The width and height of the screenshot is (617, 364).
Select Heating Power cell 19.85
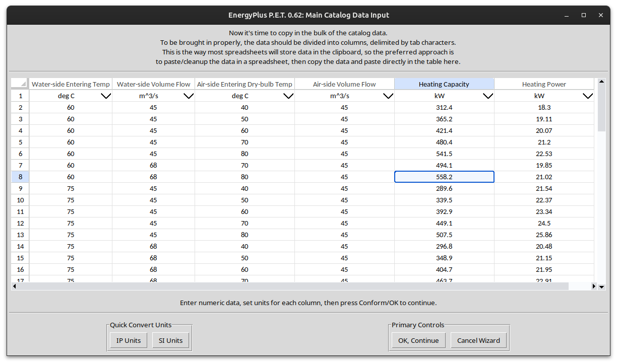544,165
